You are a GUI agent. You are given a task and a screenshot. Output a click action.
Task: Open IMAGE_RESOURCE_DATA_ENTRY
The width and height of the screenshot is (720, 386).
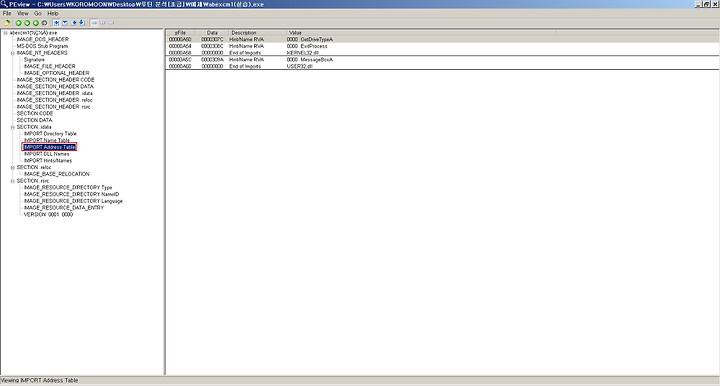[x=64, y=207]
